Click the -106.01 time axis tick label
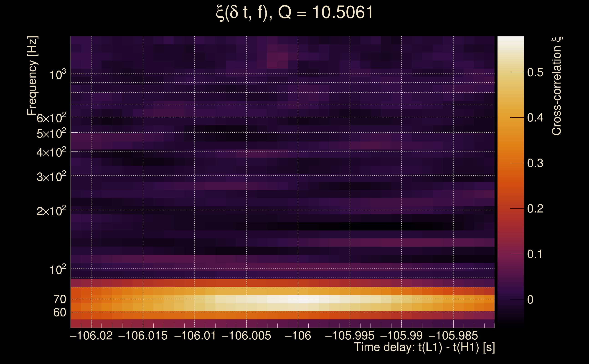 195,336
